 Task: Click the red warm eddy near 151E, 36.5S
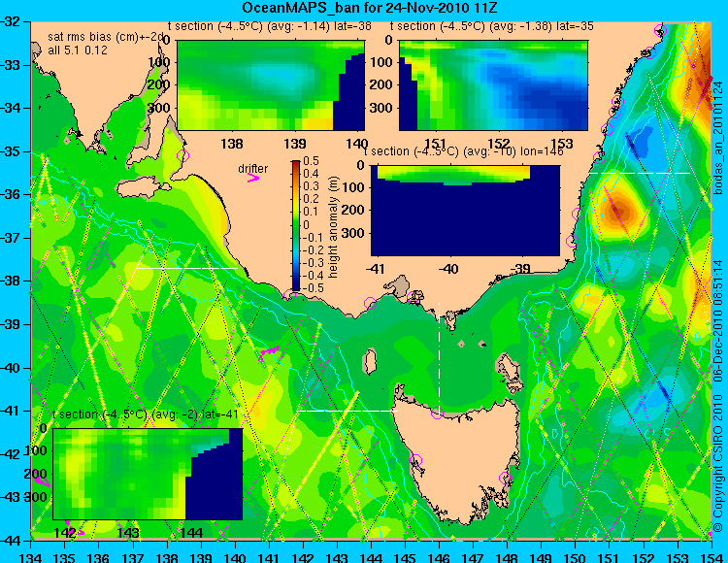click(618, 211)
